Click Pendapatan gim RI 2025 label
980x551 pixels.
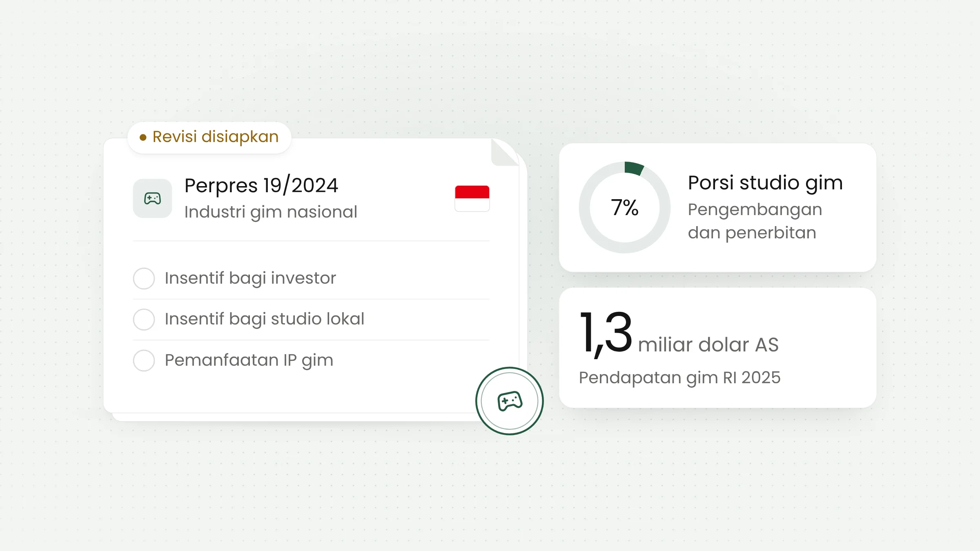point(679,378)
